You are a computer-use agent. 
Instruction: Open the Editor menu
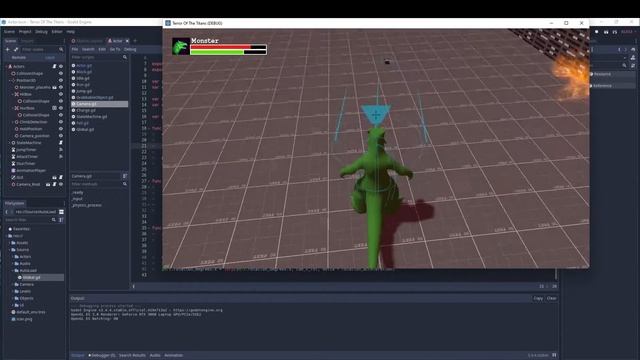(57, 31)
